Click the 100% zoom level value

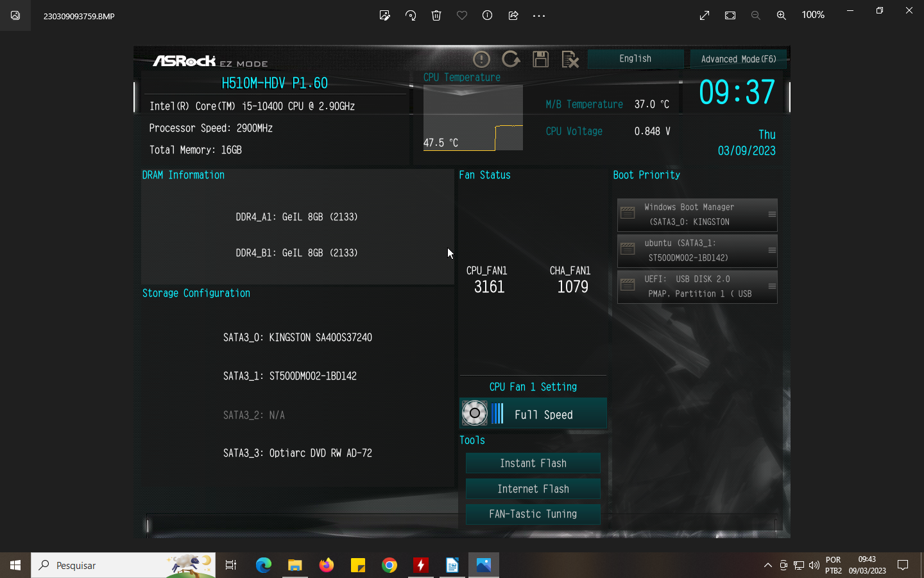point(813,15)
